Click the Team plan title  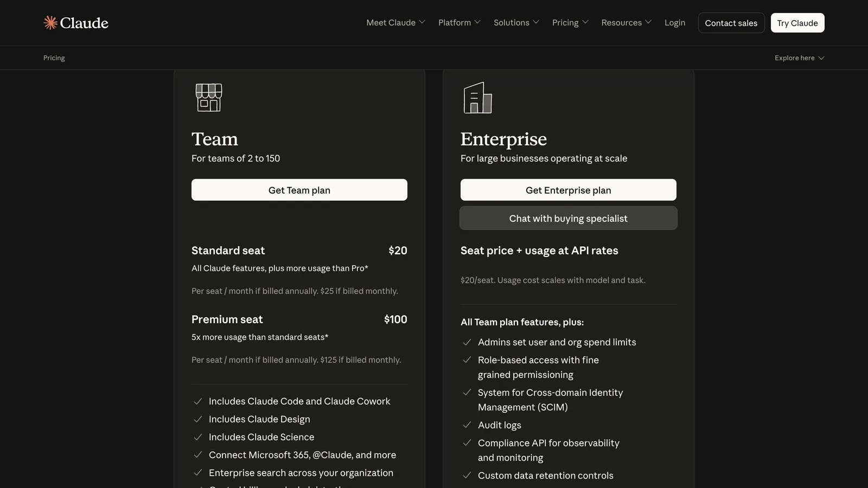point(215,139)
